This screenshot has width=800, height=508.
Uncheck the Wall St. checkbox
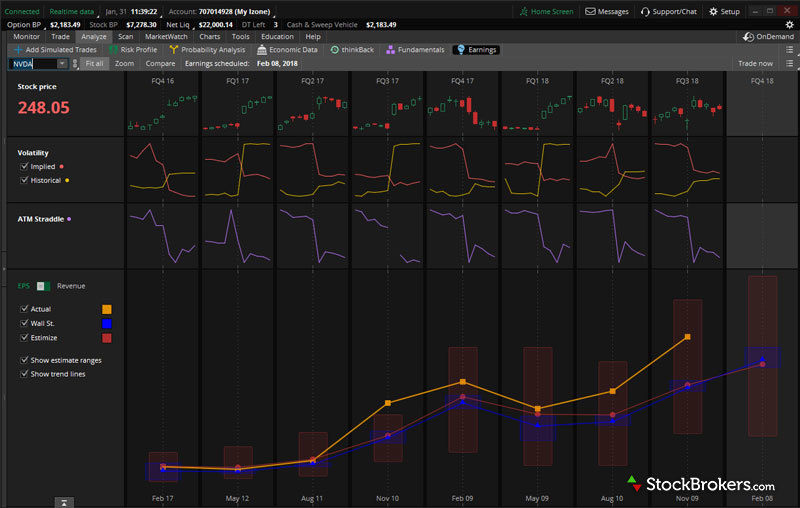pyautogui.click(x=24, y=323)
